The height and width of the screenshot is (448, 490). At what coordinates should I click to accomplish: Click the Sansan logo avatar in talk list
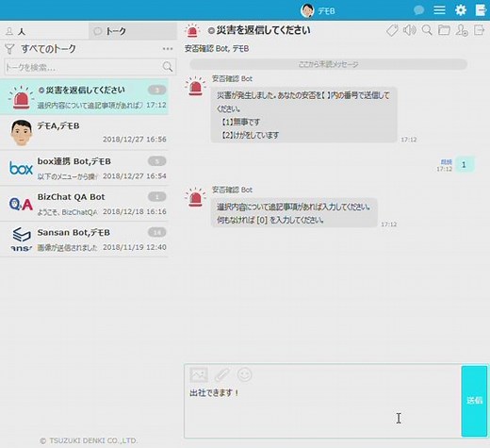[x=21, y=239]
